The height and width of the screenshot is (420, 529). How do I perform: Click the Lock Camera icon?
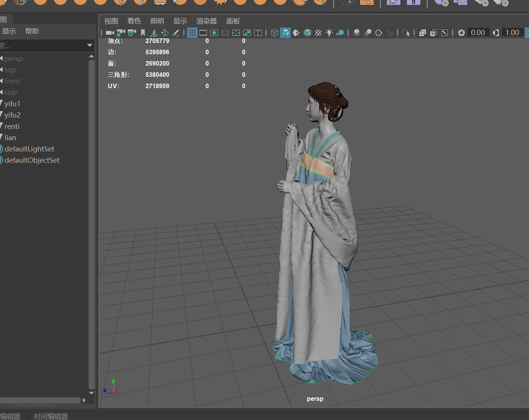coord(121,33)
